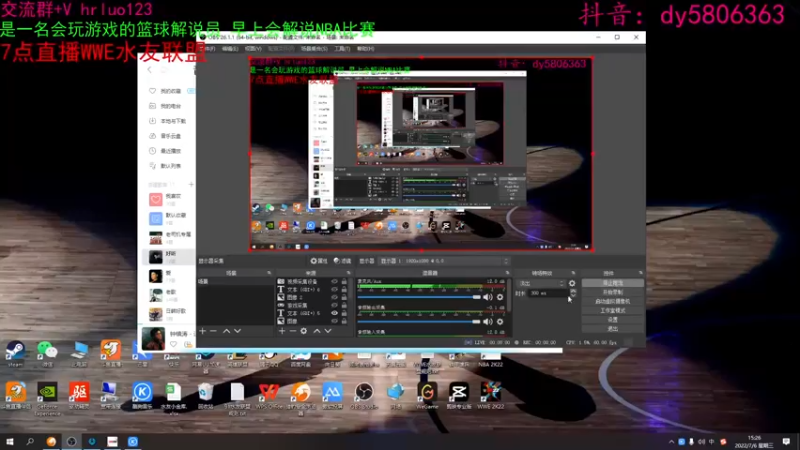Launch WPS Office from desktop
The height and width of the screenshot is (450, 800).
coord(269,396)
